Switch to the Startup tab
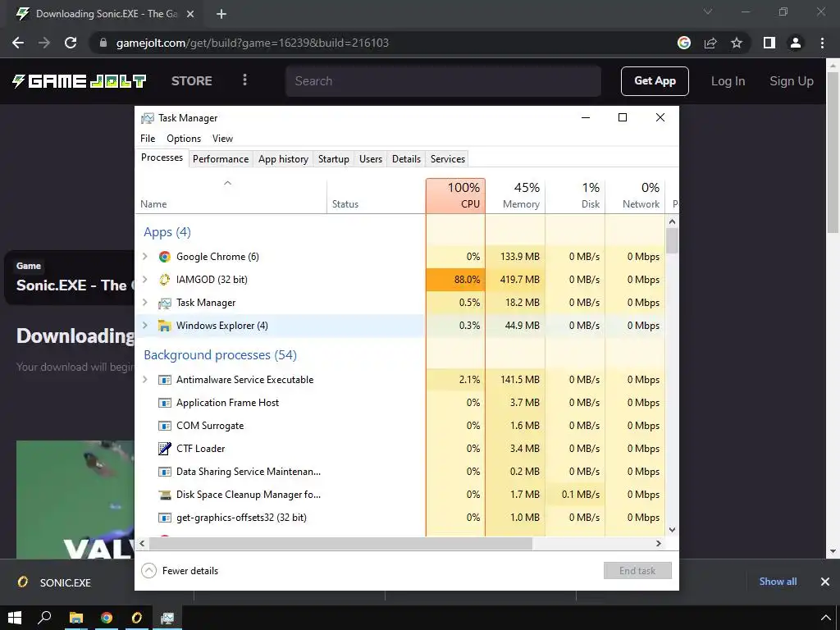This screenshot has width=840, height=630. tap(333, 159)
